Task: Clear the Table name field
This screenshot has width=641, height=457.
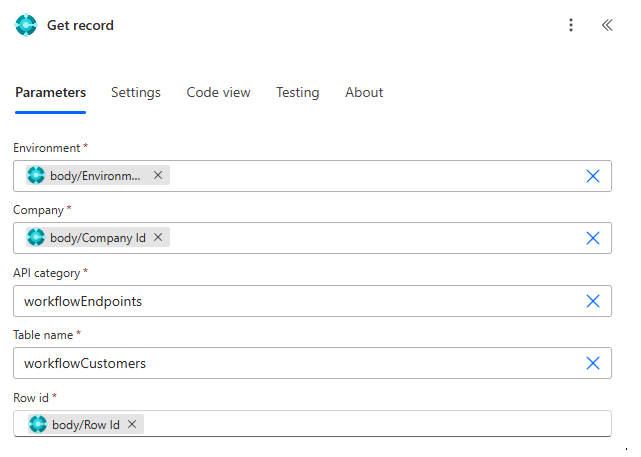Action: pyautogui.click(x=592, y=363)
